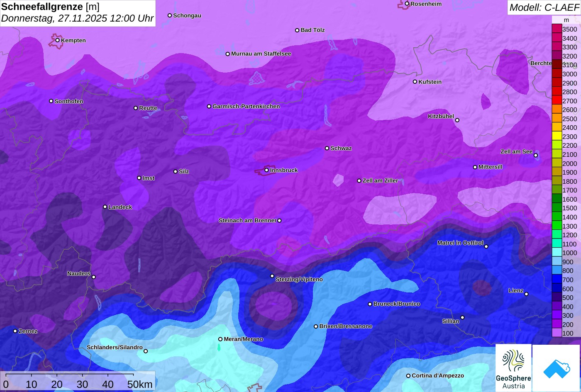Viewport: 581px width, 392px height.
Task: Click the Kitzbühel marker dot
Action: coord(457,120)
